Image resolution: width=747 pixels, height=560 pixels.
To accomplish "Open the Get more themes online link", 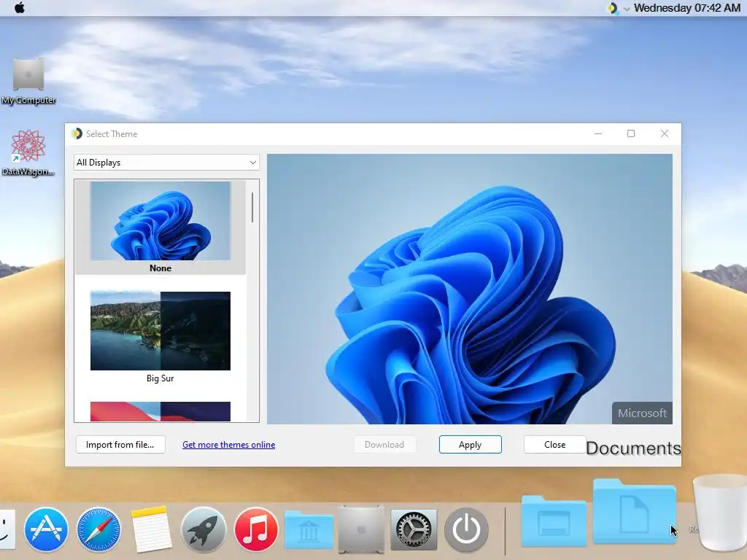I will (228, 444).
